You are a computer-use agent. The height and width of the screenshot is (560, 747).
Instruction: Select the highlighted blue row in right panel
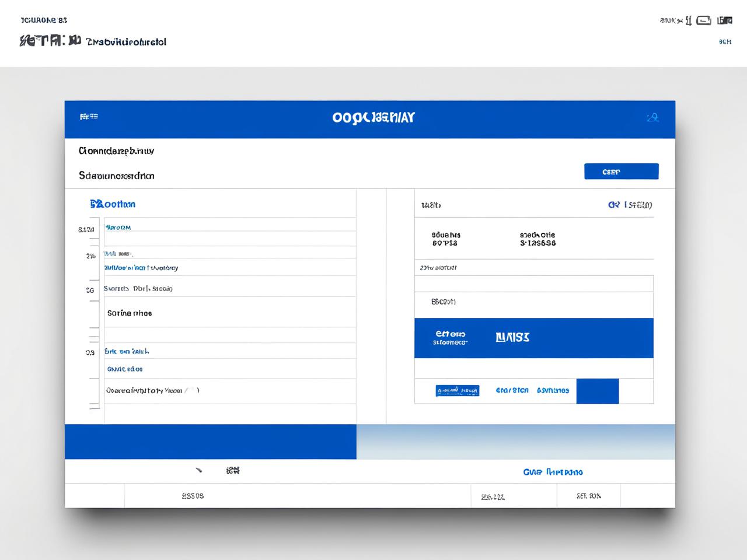click(533, 338)
